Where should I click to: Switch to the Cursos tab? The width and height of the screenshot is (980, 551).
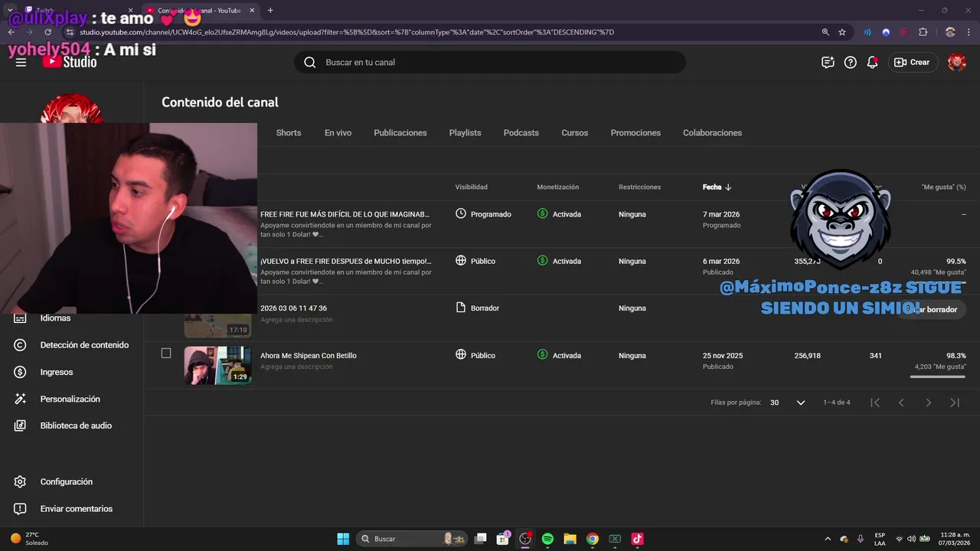pos(575,132)
